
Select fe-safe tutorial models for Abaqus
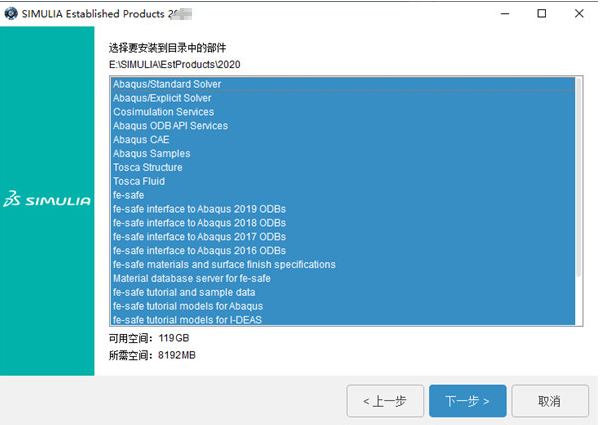click(343, 306)
